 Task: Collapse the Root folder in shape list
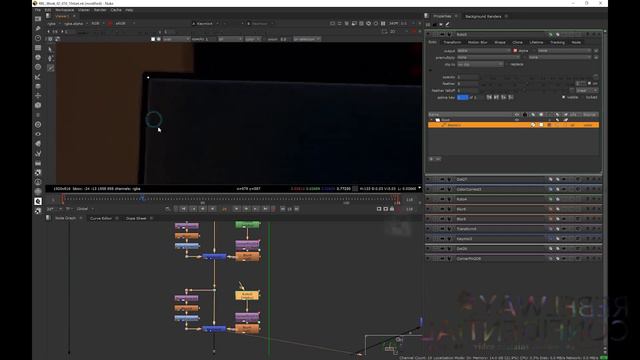(431, 120)
